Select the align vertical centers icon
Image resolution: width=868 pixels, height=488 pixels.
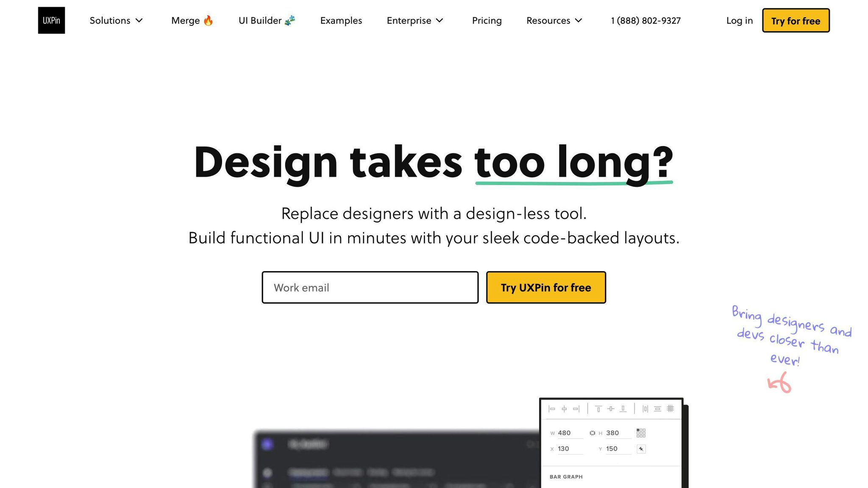click(611, 408)
